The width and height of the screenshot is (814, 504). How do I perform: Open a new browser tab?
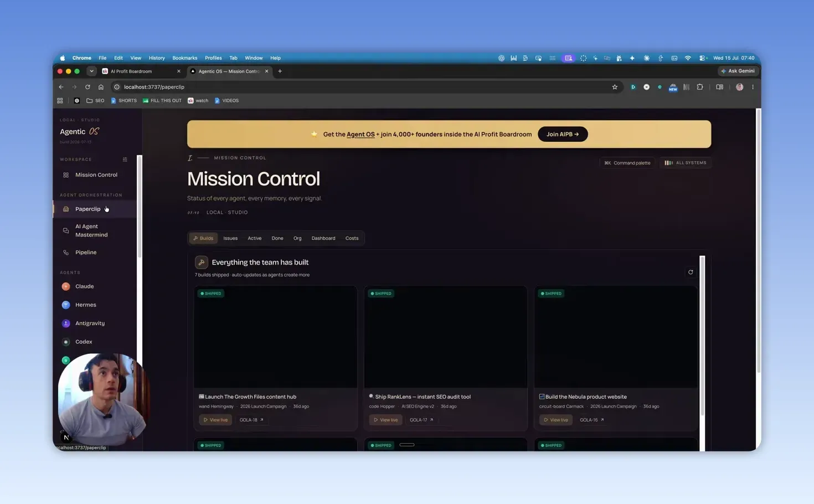pos(280,71)
